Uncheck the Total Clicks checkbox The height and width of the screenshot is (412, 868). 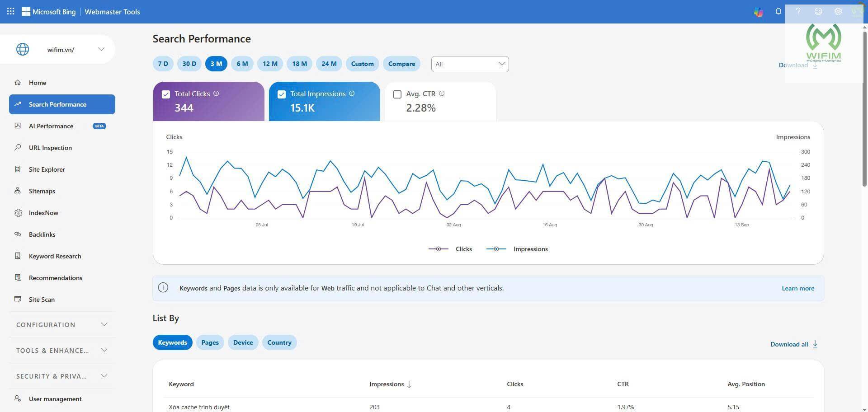(166, 94)
